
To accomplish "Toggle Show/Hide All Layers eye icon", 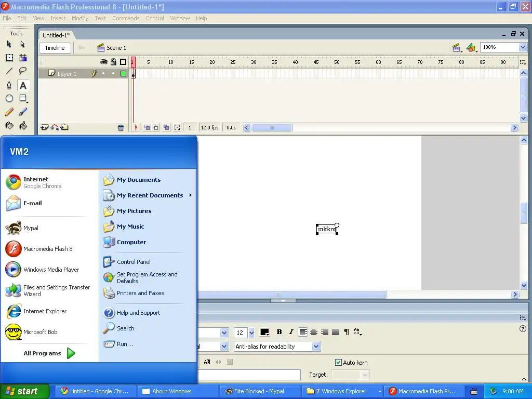I will point(103,62).
